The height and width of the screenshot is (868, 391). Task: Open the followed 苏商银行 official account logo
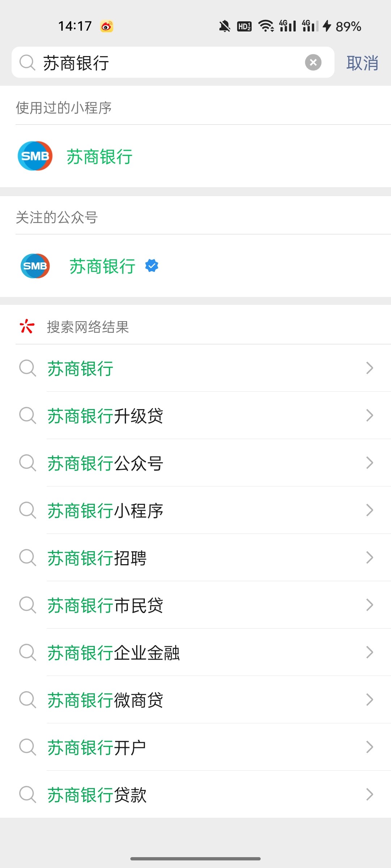click(x=35, y=266)
